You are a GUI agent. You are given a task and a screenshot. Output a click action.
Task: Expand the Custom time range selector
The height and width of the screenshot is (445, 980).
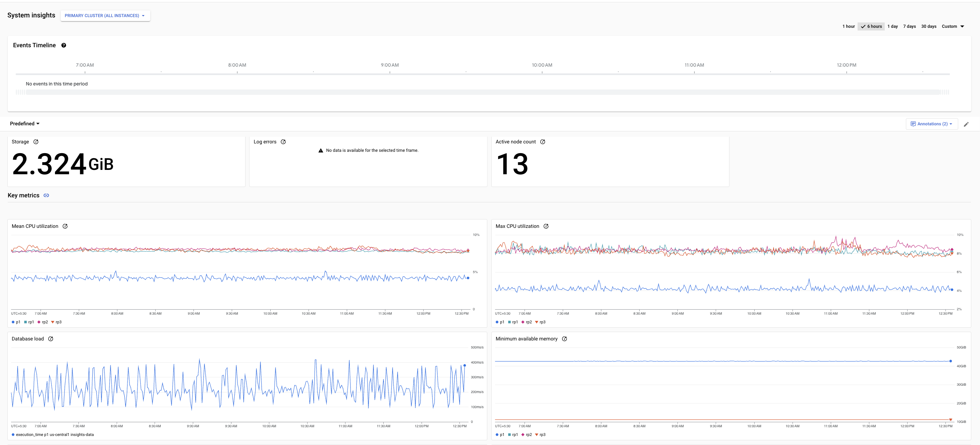click(x=953, y=26)
